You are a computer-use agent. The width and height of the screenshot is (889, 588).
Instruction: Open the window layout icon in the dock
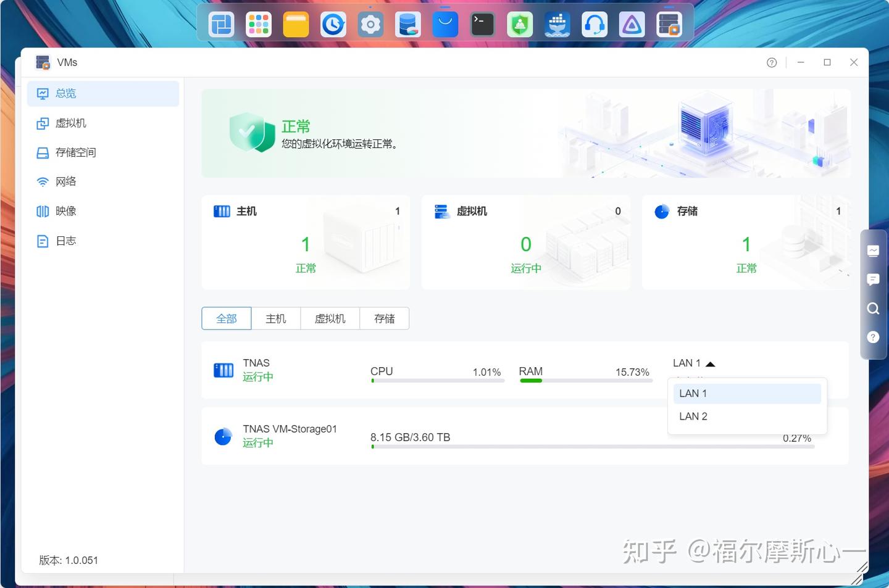pyautogui.click(x=221, y=25)
